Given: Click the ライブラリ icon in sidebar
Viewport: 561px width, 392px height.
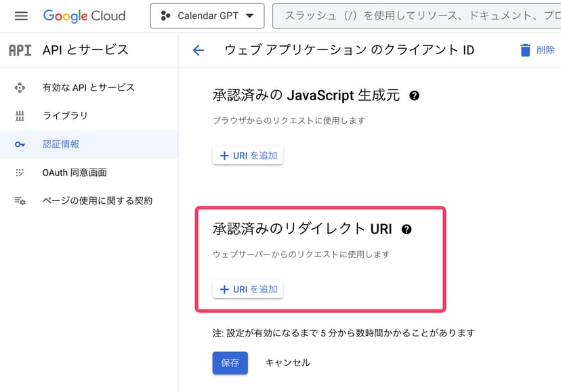Looking at the screenshot, I should pyautogui.click(x=20, y=116).
